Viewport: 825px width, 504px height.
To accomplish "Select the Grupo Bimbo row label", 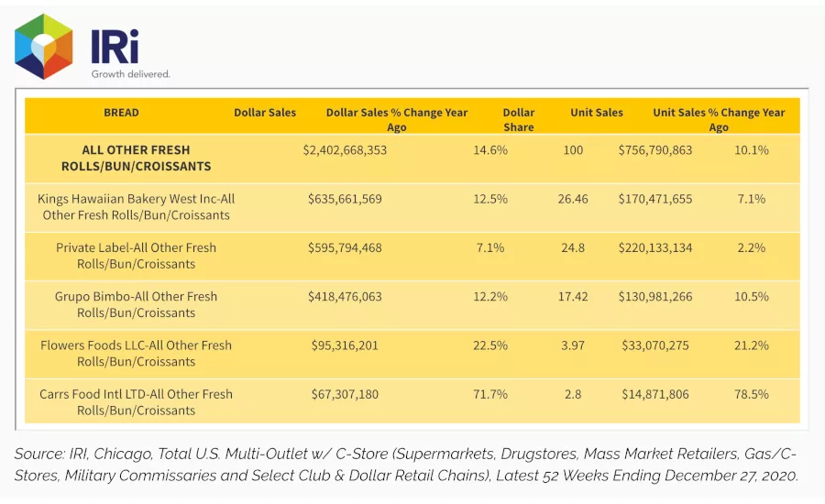I will [x=137, y=304].
